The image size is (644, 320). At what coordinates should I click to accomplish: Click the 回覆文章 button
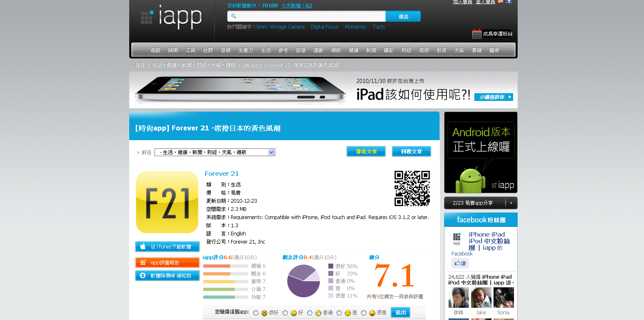(x=411, y=151)
